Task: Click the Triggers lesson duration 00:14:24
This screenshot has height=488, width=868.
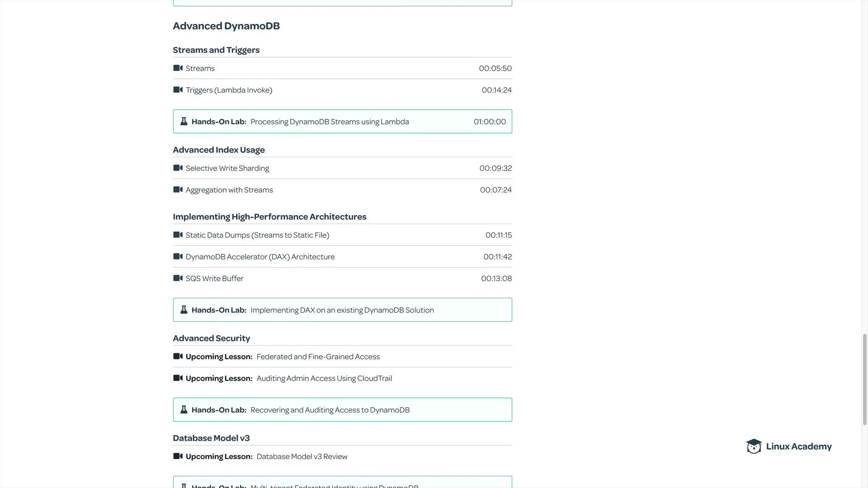Action: 496,90
